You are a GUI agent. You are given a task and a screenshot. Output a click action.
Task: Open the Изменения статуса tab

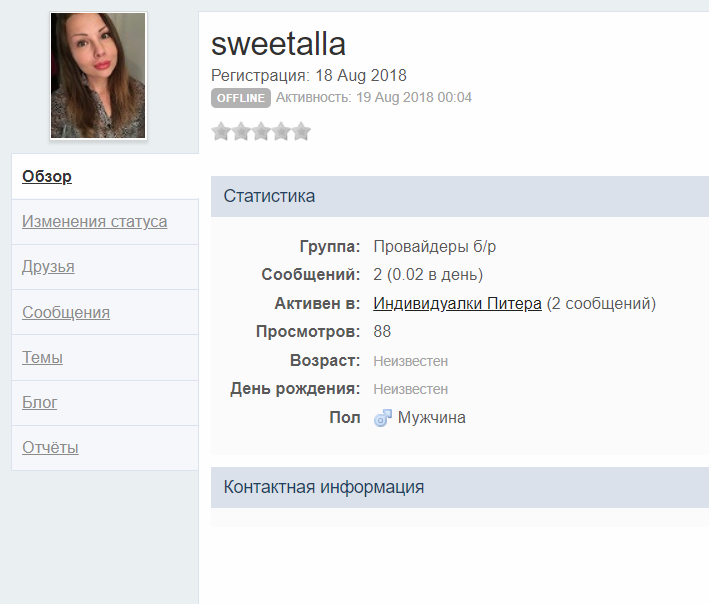(x=94, y=222)
